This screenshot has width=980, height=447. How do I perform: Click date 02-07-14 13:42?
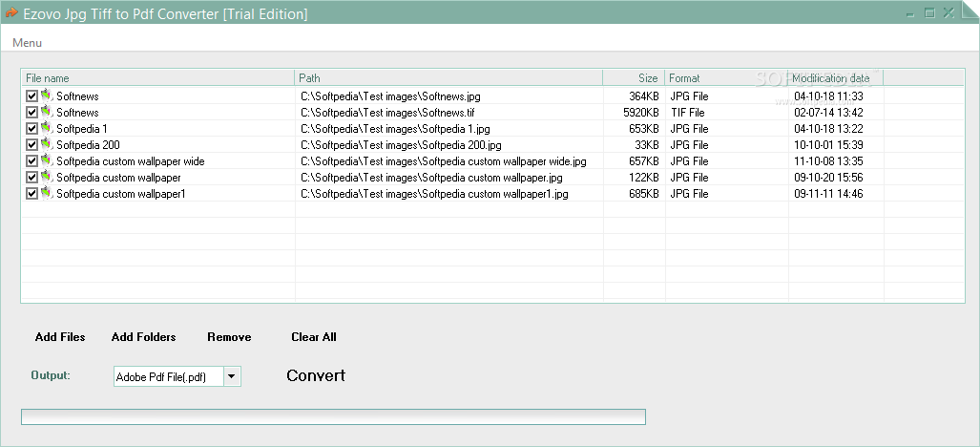(x=828, y=113)
